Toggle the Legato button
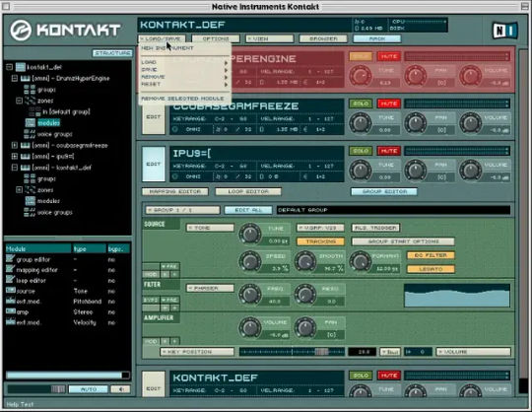Screen dimensions: 532x412 coord(431,269)
